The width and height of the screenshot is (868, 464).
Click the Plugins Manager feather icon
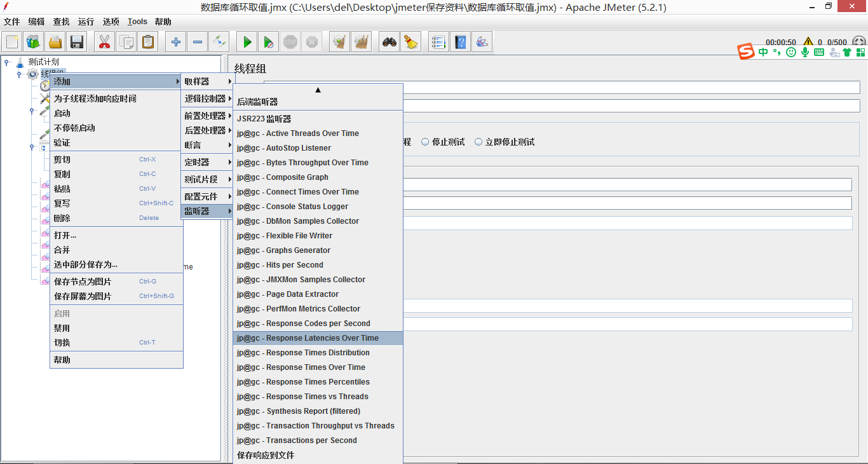[x=482, y=43]
